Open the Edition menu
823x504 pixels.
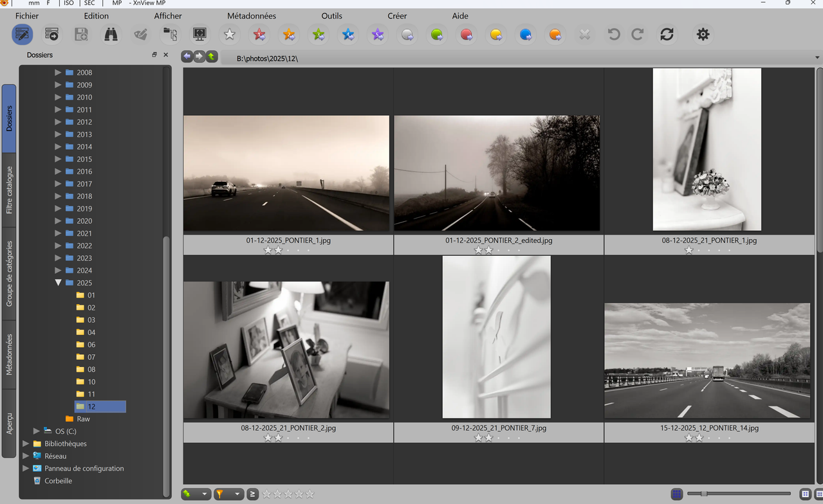click(96, 15)
